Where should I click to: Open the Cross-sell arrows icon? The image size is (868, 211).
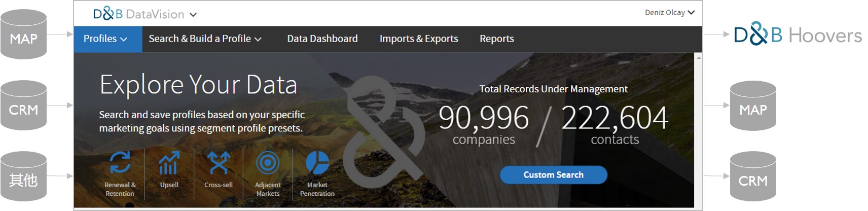(219, 163)
